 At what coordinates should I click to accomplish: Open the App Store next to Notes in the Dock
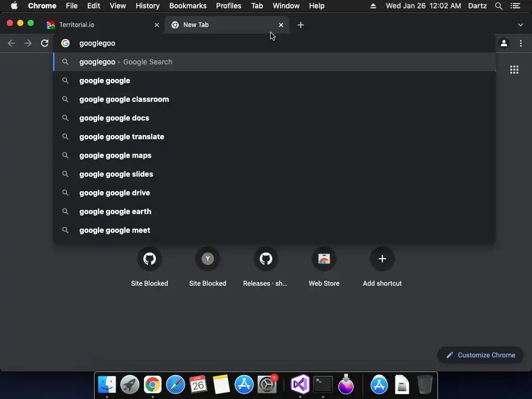point(244,385)
